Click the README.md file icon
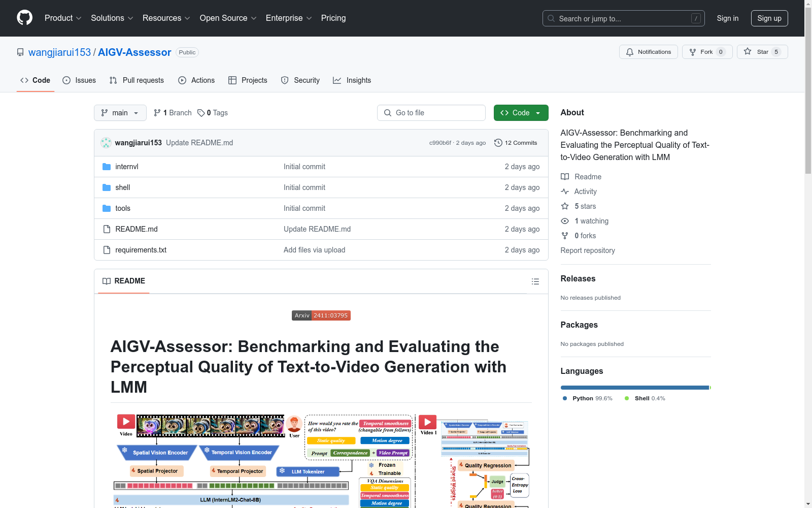The height and width of the screenshot is (508, 812). pyautogui.click(x=107, y=229)
